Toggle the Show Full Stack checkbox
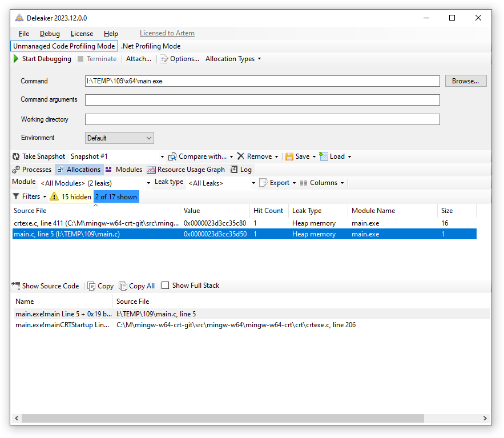This screenshot has width=504, height=438. coord(165,286)
